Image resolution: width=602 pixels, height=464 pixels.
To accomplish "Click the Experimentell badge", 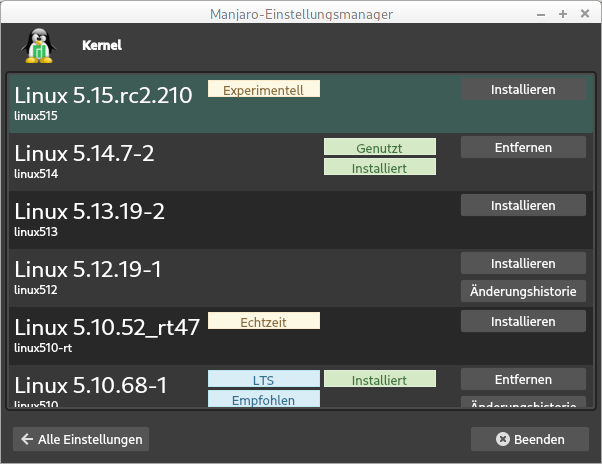I will pyautogui.click(x=264, y=89).
